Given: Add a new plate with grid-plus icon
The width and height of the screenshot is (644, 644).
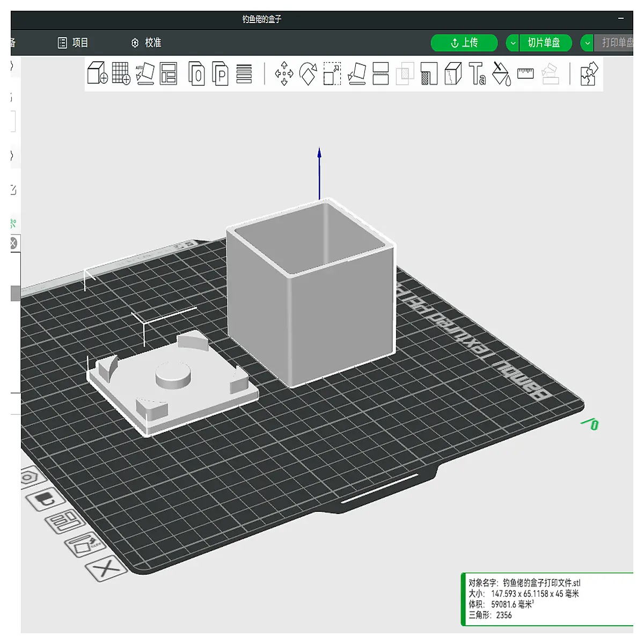Looking at the screenshot, I should point(121,74).
